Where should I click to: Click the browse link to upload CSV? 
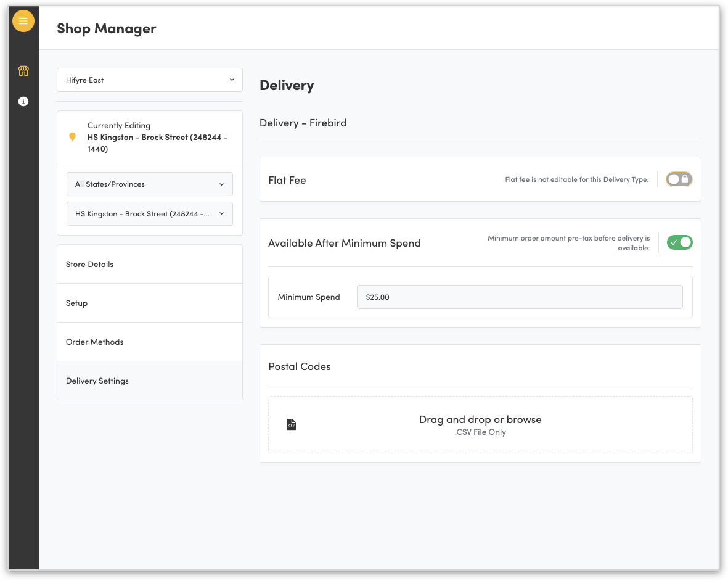pyautogui.click(x=524, y=419)
